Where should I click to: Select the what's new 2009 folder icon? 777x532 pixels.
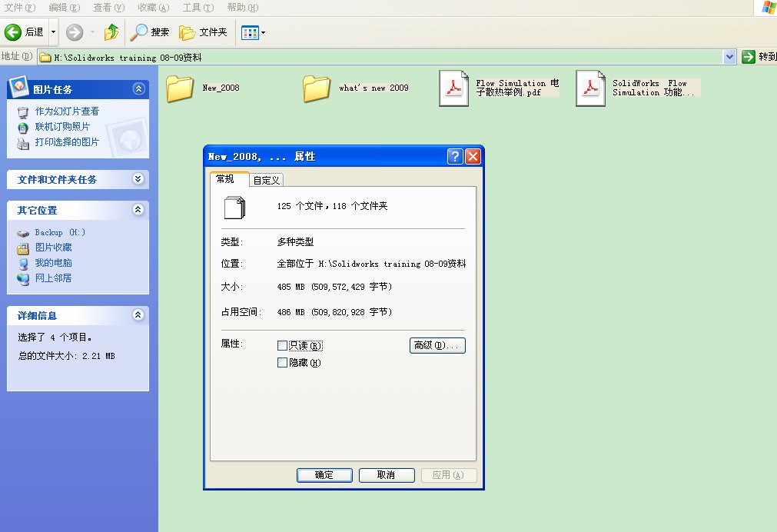point(316,88)
